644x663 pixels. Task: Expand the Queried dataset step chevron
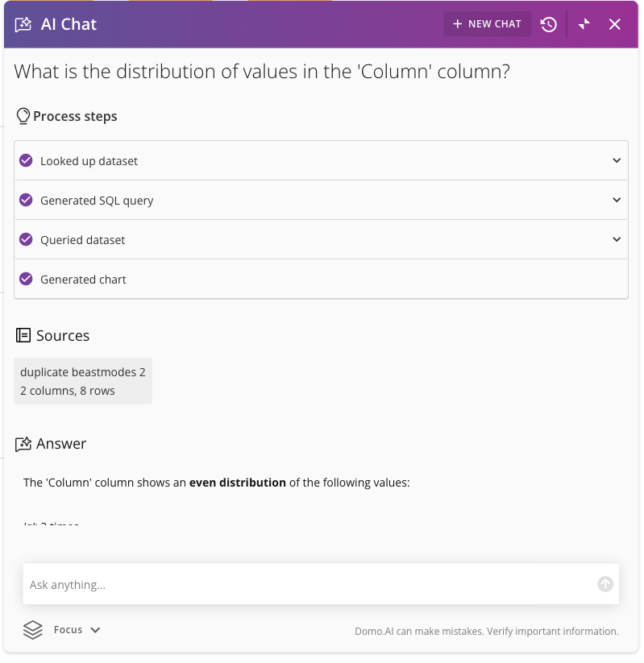(x=617, y=239)
